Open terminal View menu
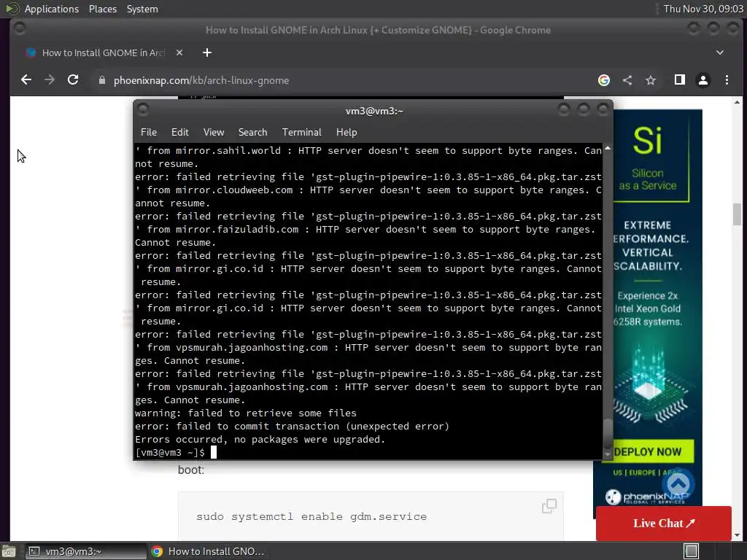The width and height of the screenshot is (747, 560). pos(214,132)
